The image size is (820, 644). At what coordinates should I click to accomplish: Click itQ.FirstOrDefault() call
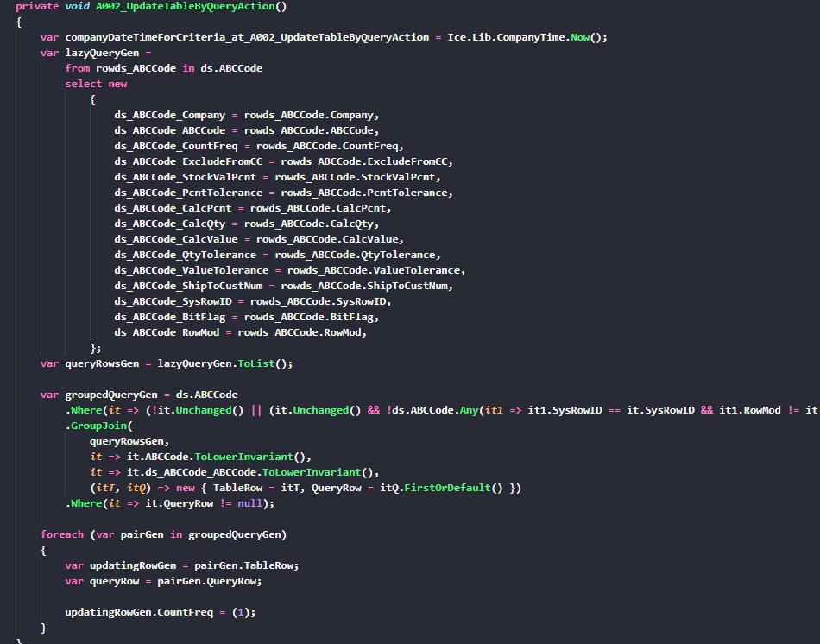point(441,488)
